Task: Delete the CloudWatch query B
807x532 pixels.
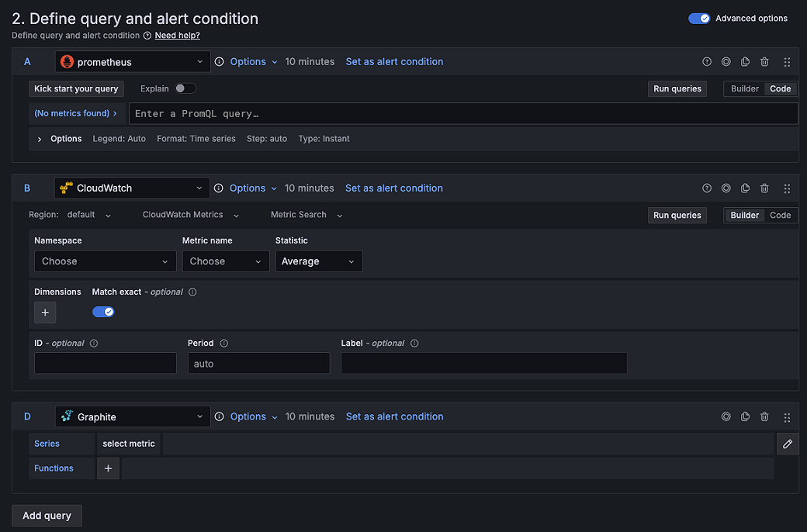Action: click(x=764, y=188)
